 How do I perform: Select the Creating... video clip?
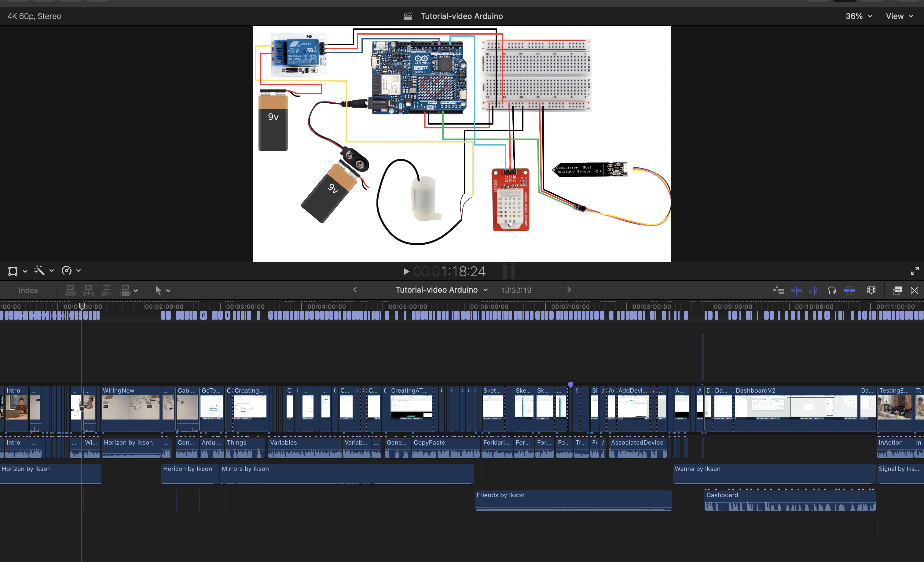click(250, 408)
